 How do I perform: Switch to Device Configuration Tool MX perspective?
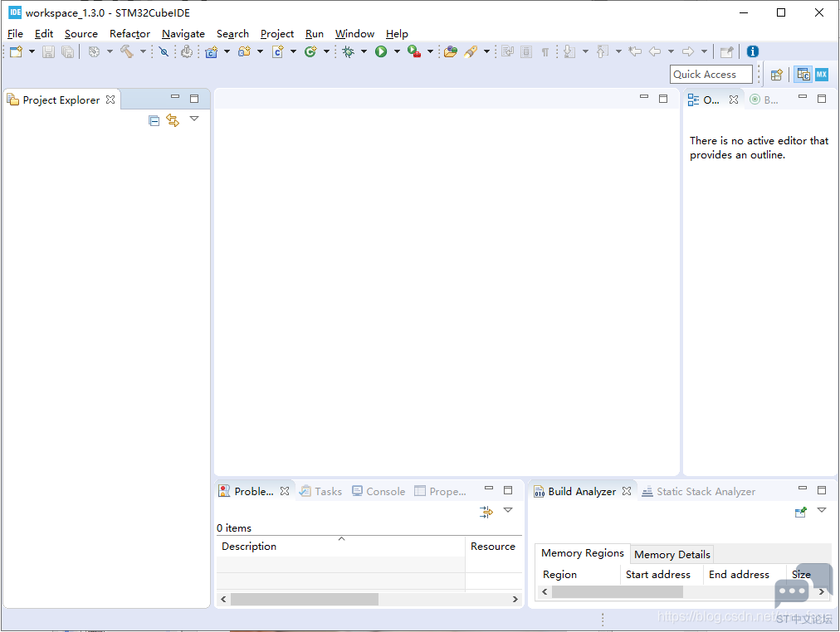pyautogui.click(x=822, y=75)
